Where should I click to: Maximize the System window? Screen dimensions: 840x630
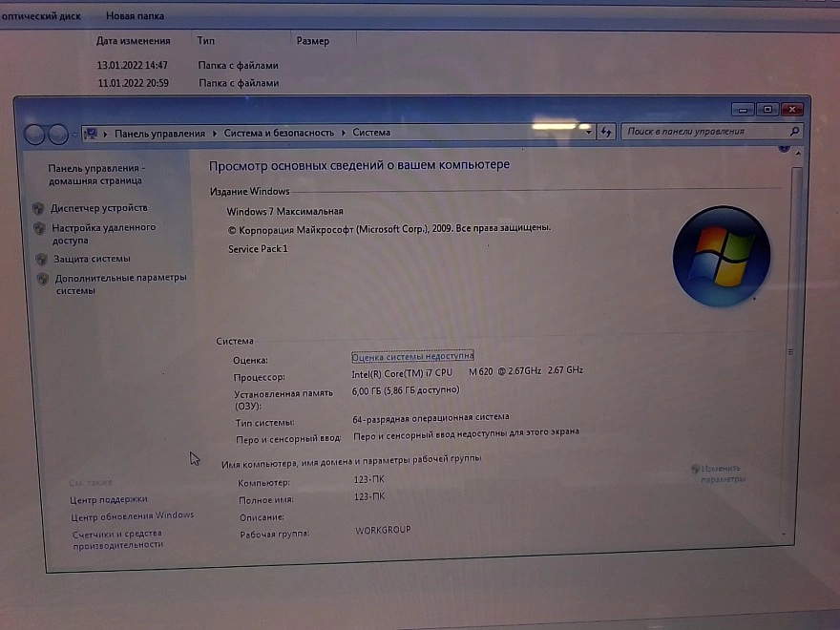pos(767,109)
